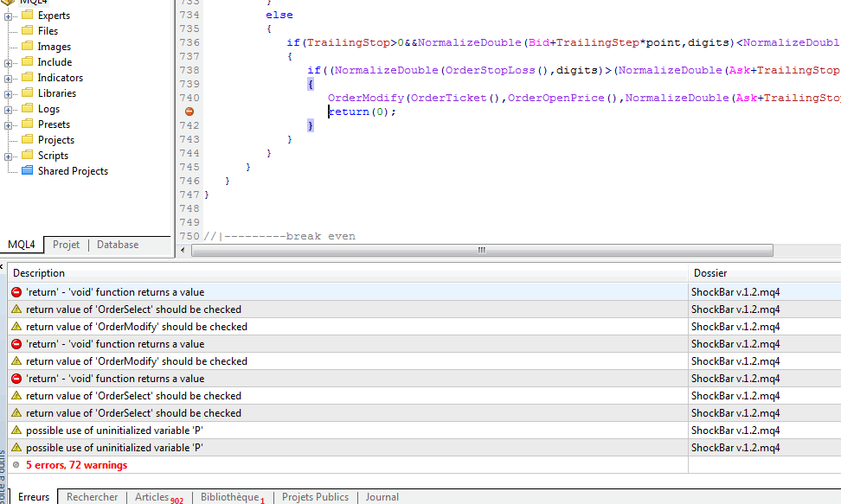Expand the Libraries folder
Screen dimensions: 841x504
pyautogui.click(x=9, y=93)
